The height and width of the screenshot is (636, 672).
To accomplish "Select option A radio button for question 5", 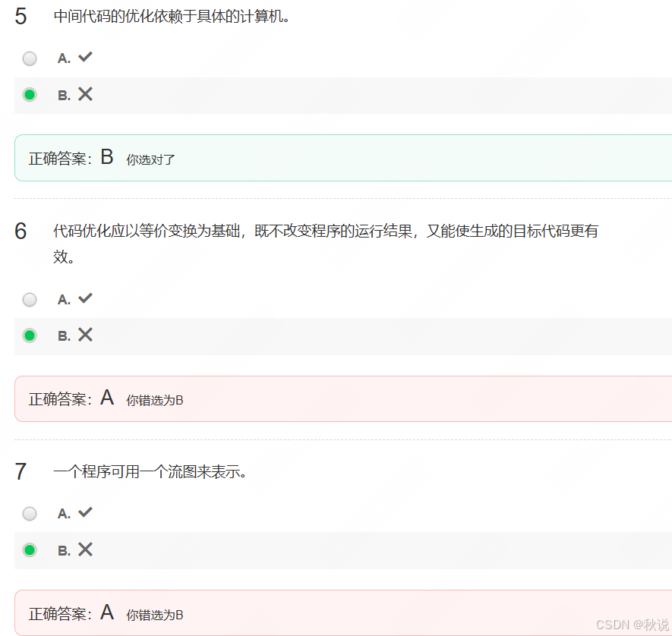I will click(29, 58).
